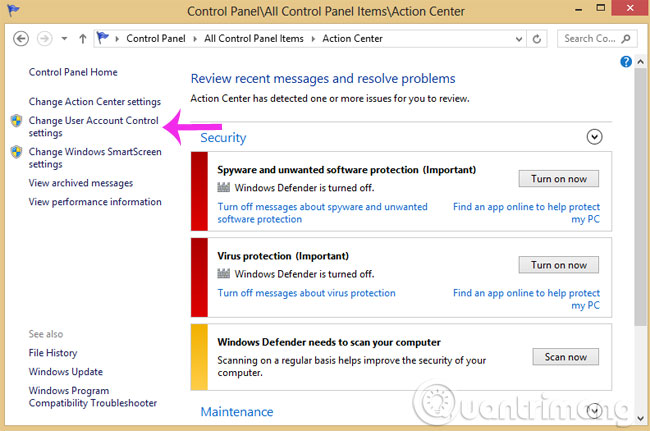Go up one level with the Up arrow

coord(82,39)
